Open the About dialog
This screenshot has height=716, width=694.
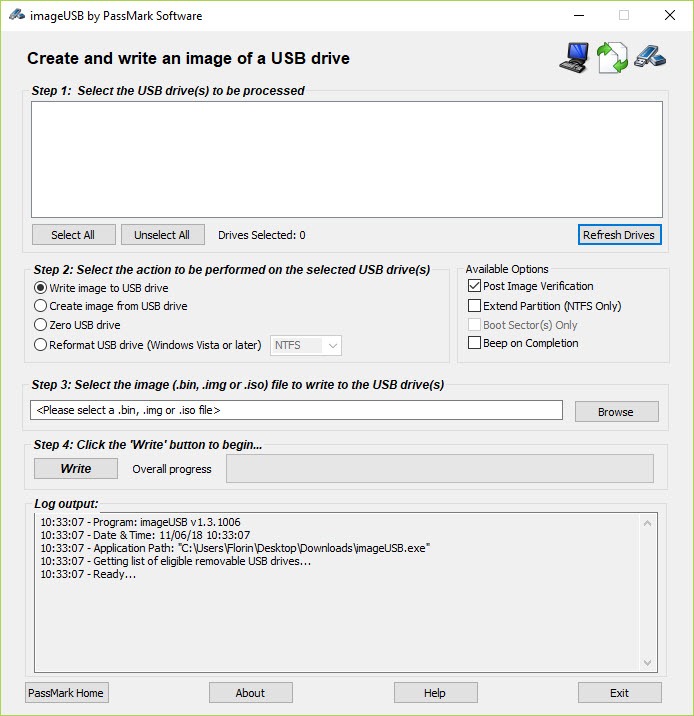[x=251, y=693]
